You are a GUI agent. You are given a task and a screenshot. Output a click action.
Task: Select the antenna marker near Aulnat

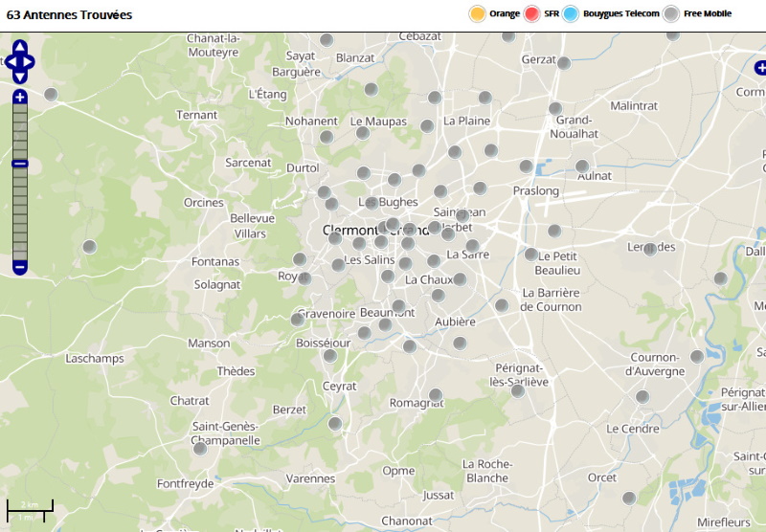(x=582, y=166)
